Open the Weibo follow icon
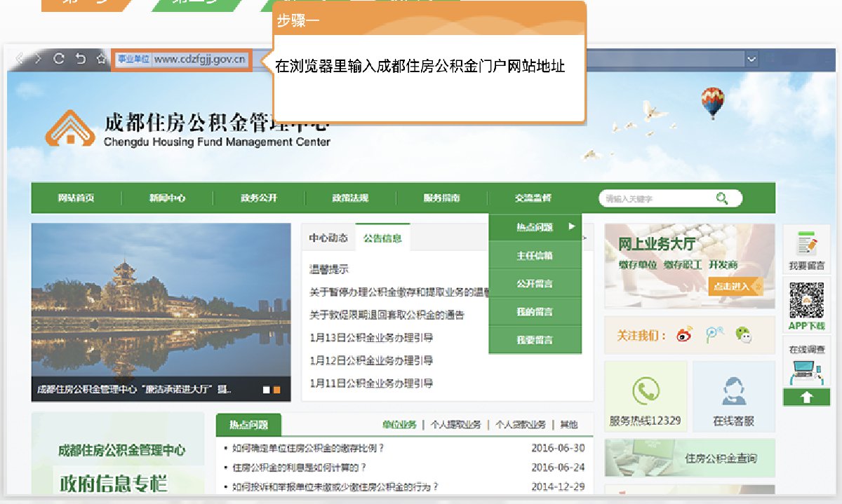This screenshot has width=842, height=504. (x=685, y=335)
